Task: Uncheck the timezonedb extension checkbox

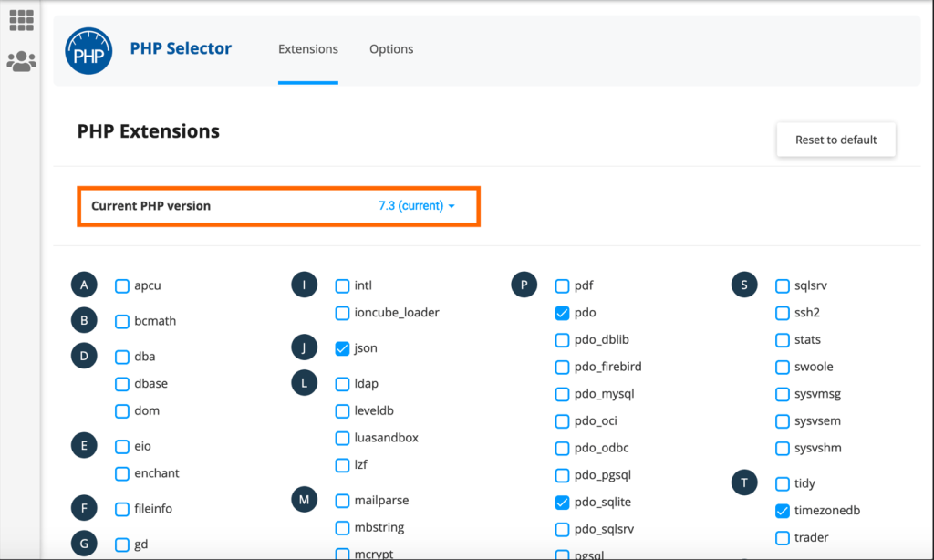Action: tap(783, 511)
